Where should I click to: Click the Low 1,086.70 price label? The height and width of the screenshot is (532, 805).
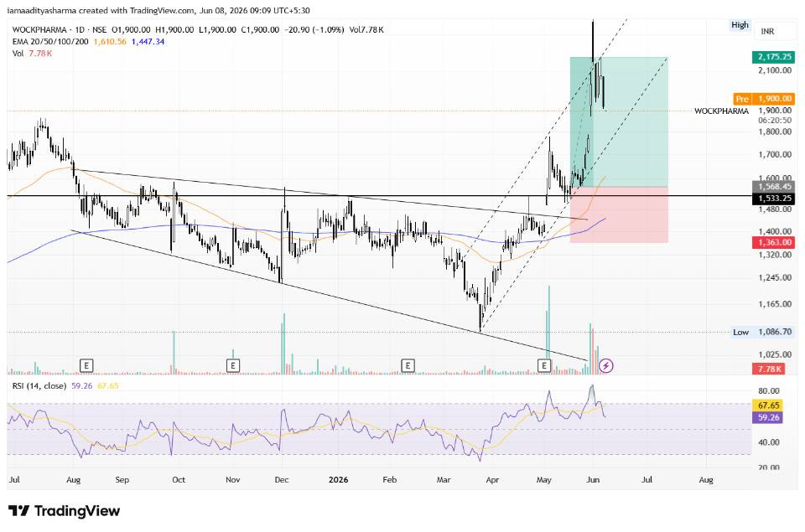pos(762,332)
